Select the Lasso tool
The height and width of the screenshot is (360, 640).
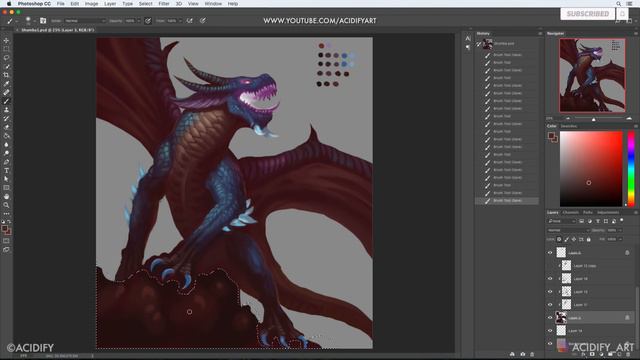click(6, 58)
